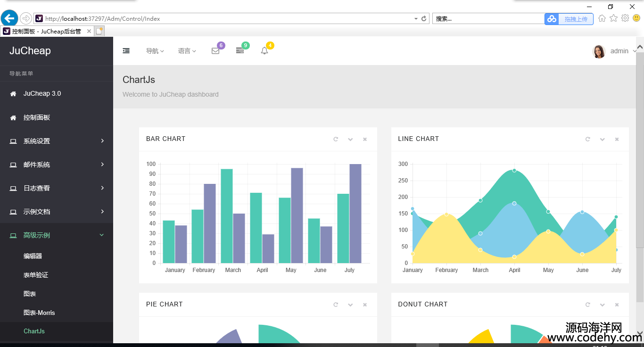The image size is (644, 347).
Task: Open the mail envelope notifications icon
Action: click(215, 51)
